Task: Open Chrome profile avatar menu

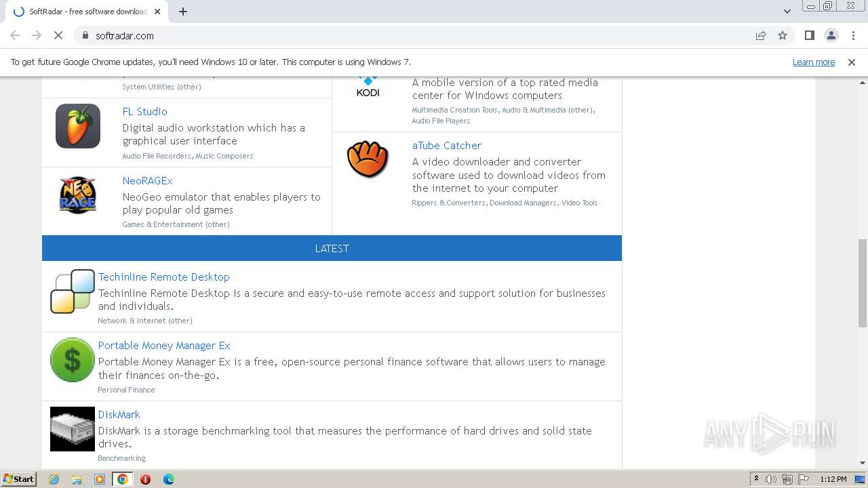Action: pyautogui.click(x=831, y=35)
